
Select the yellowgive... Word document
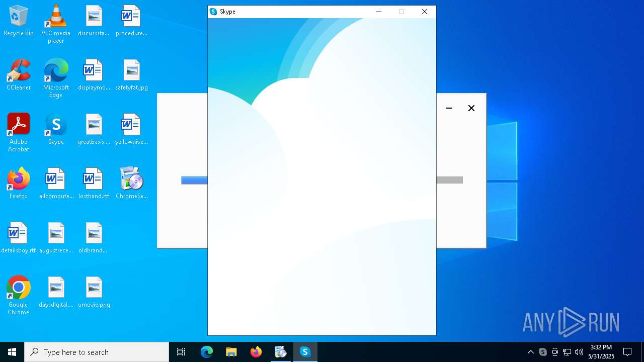(131, 130)
